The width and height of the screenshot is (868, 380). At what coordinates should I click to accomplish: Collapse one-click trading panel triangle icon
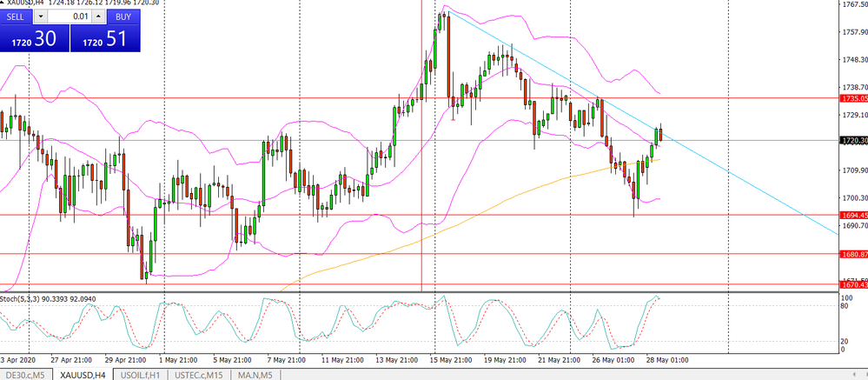point(4,3)
